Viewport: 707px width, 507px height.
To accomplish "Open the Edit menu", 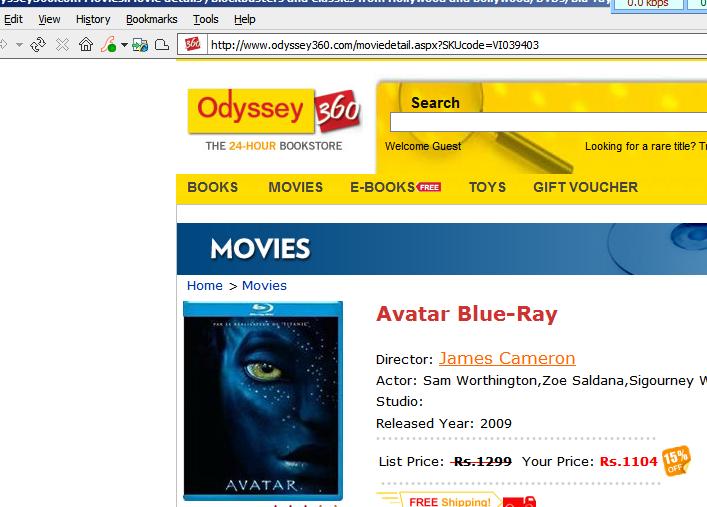I will tap(13, 19).
